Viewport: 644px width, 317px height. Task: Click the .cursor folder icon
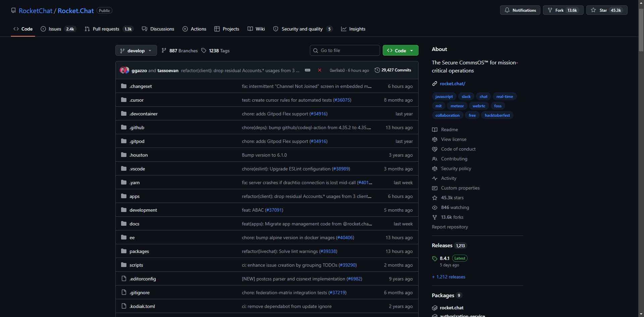coord(124,100)
